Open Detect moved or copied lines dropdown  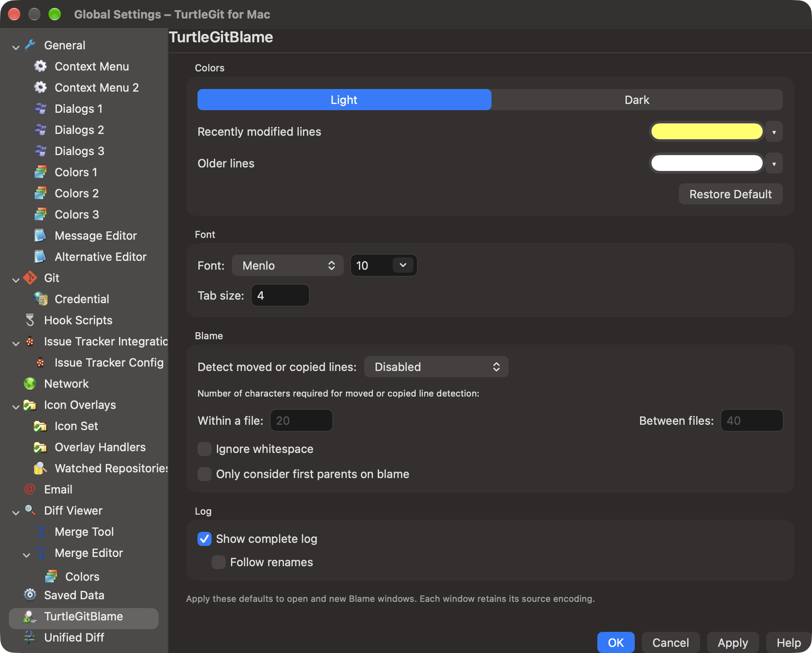coord(436,367)
